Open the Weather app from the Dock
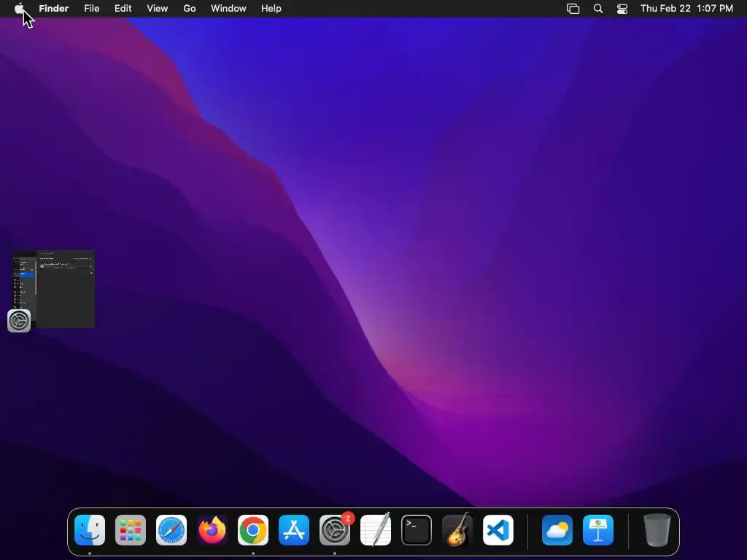 [x=557, y=530]
